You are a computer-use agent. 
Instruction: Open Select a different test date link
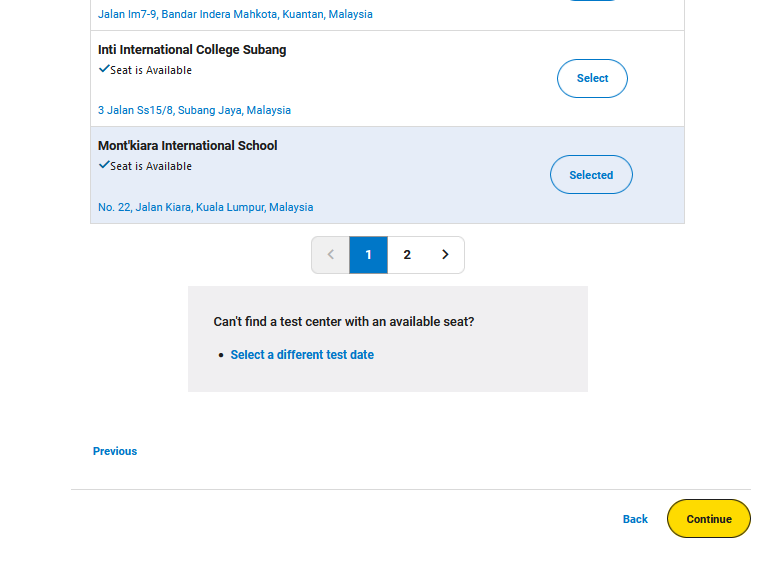[302, 354]
